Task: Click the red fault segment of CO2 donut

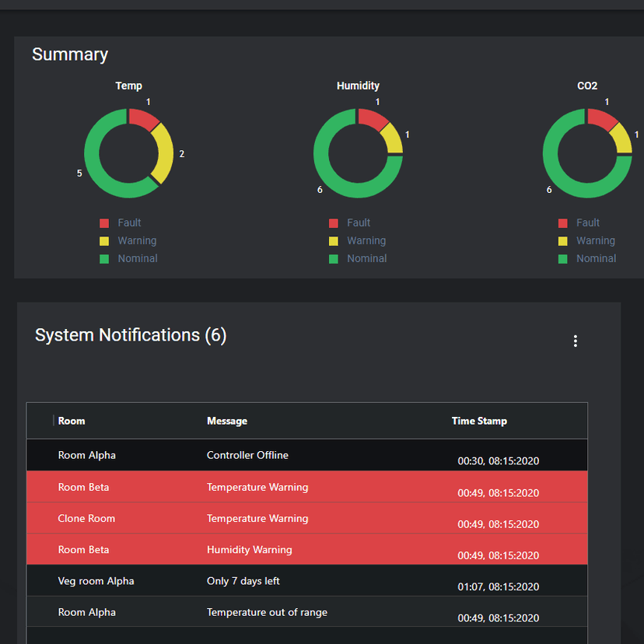Action: tap(601, 118)
